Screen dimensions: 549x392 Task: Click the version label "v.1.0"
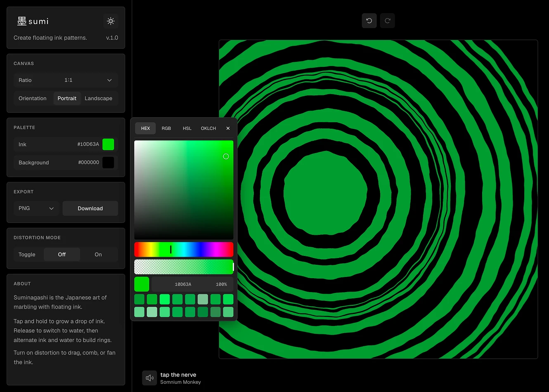coord(112,38)
